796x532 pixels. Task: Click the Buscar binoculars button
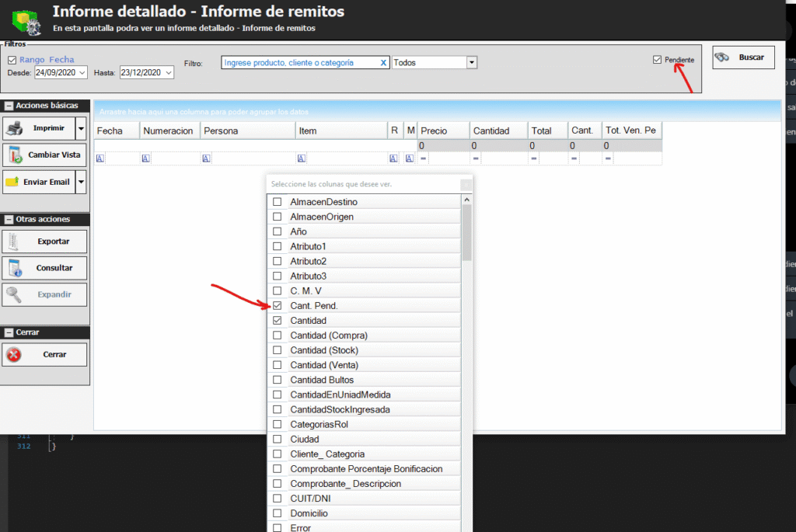click(x=743, y=57)
